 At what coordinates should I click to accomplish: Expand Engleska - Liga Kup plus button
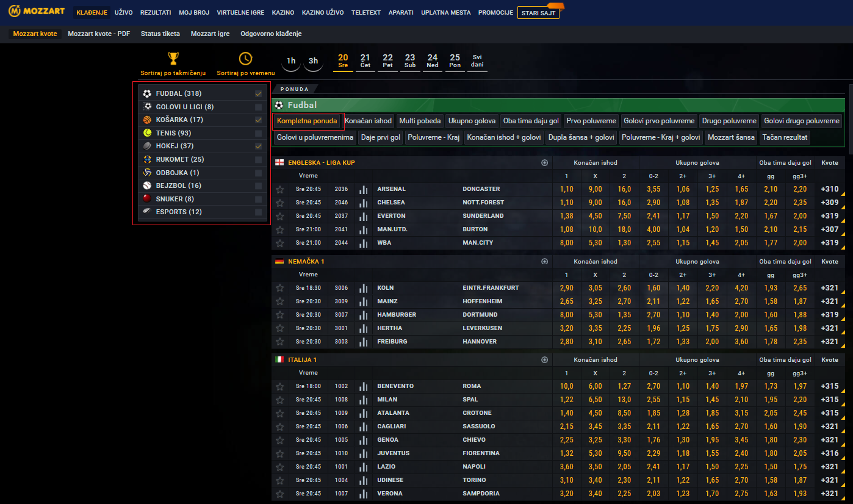click(x=545, y=163)
